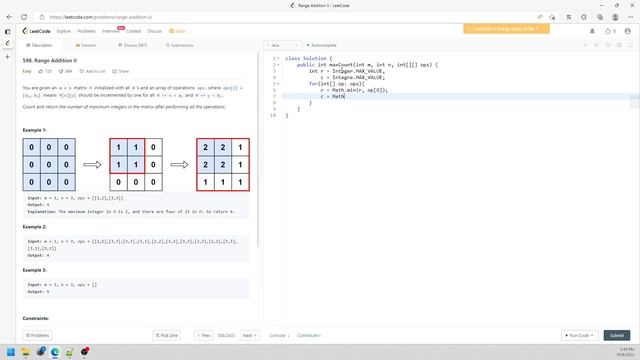
Task: Click the like thumbs-up count icon
Action: click(45, 71)
